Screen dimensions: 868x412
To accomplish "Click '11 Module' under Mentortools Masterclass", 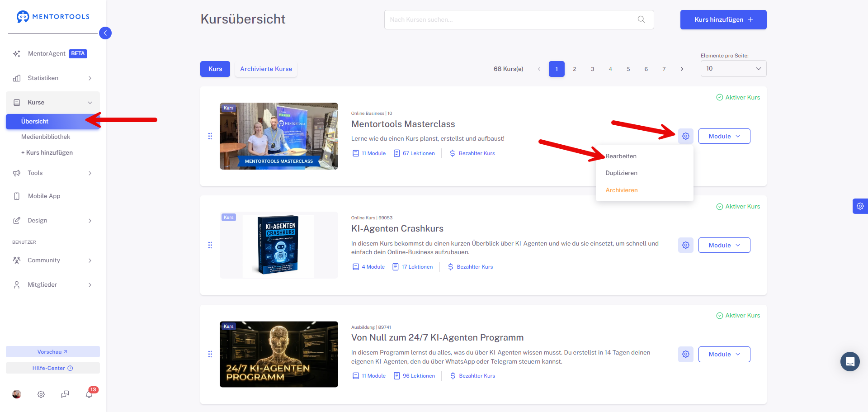I will 369,153.
